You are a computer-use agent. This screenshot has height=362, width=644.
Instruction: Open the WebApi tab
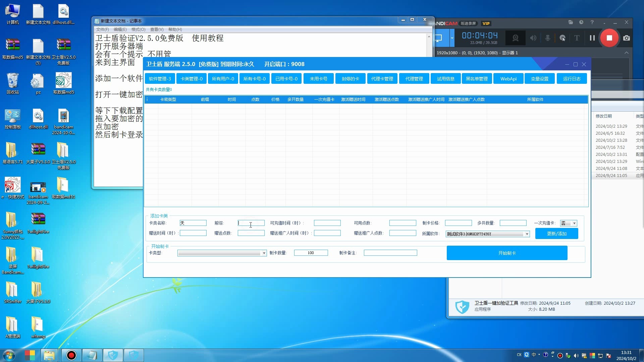point(508,79)
